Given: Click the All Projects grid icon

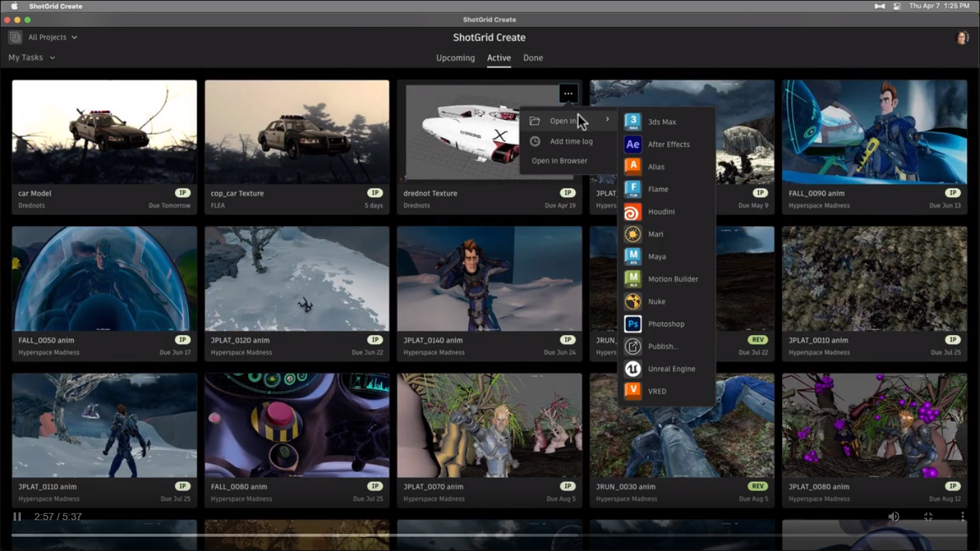Looking at the screenshot, I should pos(15,37).
